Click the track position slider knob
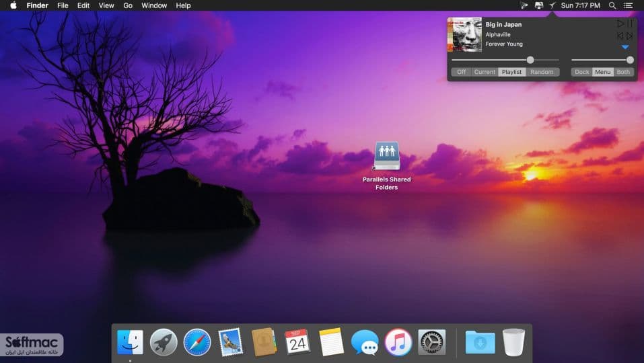The width and height of the screenshot is (644, 363). point(530,60)
